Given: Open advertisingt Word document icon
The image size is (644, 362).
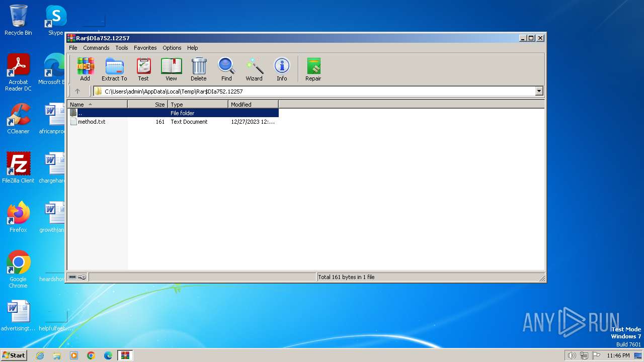Looking at the screenshot, I should (18, 316).
